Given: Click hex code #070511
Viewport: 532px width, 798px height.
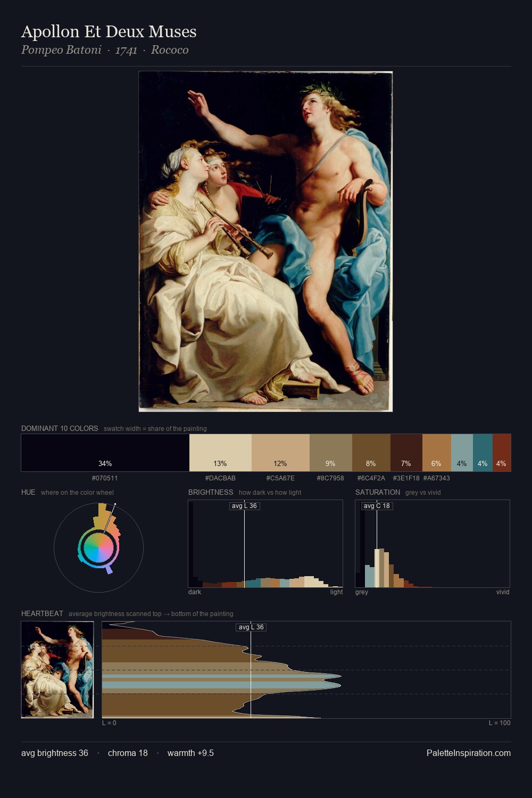Looking at the screenshot, I should 105,478.
